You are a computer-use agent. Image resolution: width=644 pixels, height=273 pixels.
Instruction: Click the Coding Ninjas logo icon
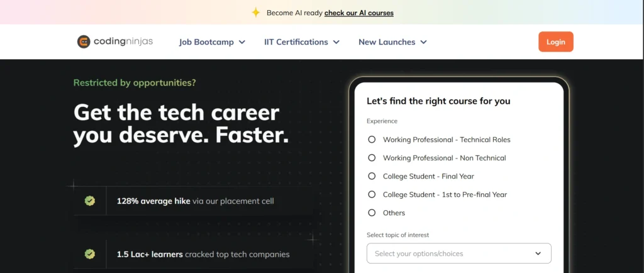click(x=84, y=42)
